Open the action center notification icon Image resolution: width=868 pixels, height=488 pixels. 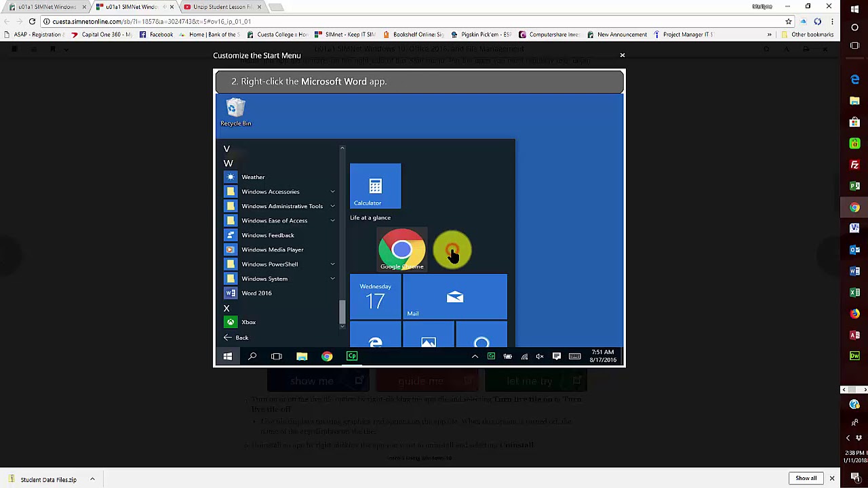557,357
